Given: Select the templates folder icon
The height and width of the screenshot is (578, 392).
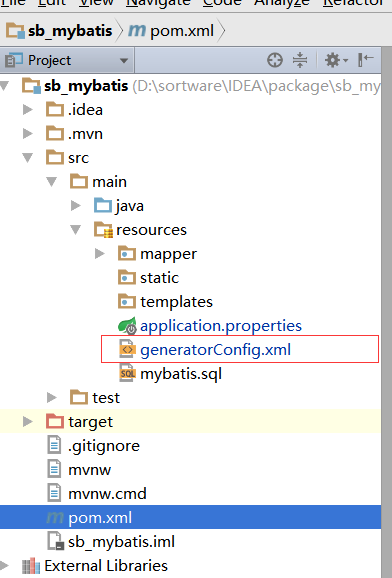Looking at the screenshot, I should tap(127, 302).
